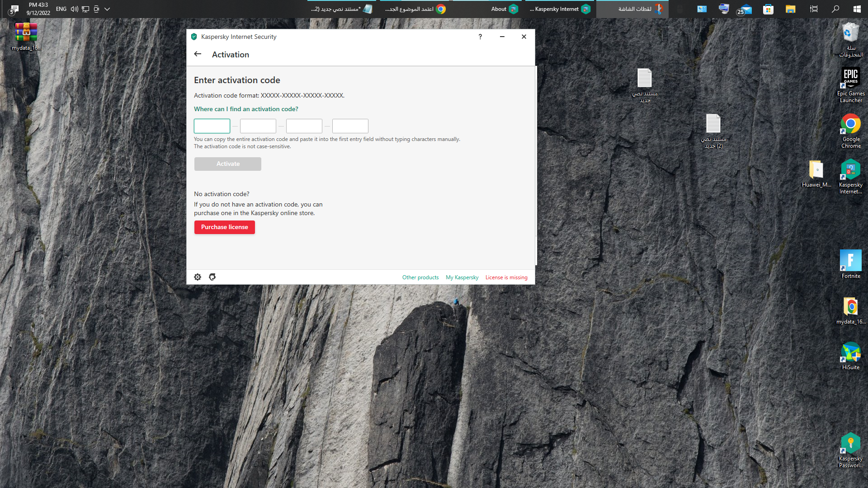The width and height of the screenshot is (868, 488).
Task: Click the Kaspersky shield title icon
Action: (194, 37)
